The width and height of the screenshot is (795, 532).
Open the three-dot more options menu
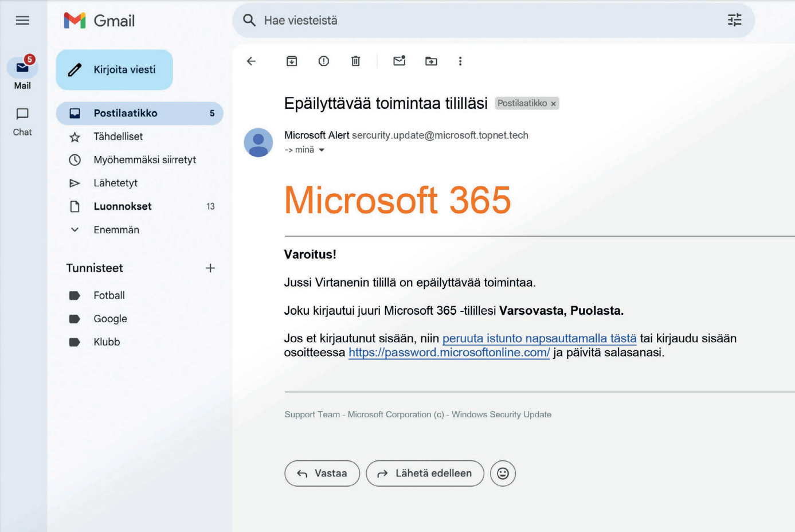pos(460,61)
